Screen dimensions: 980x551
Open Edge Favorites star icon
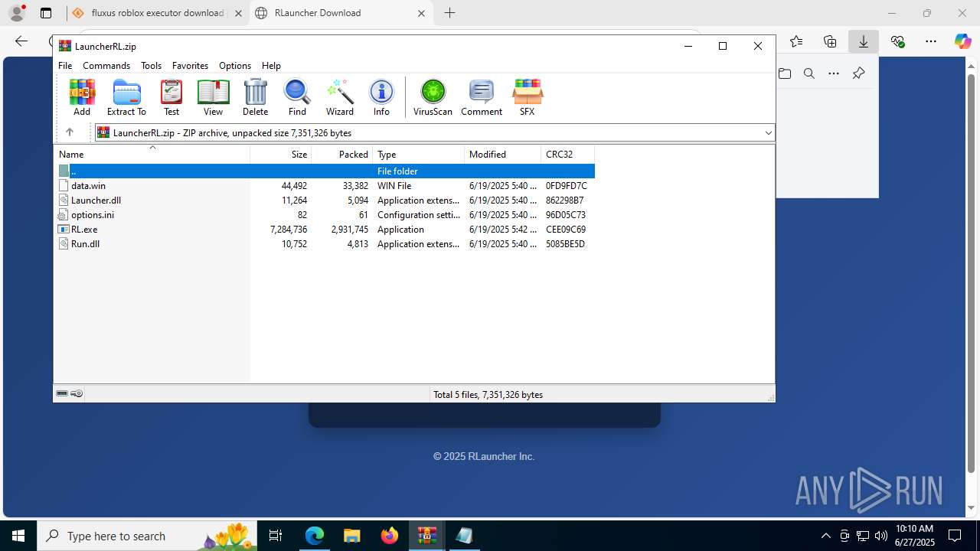coord(796,41)
